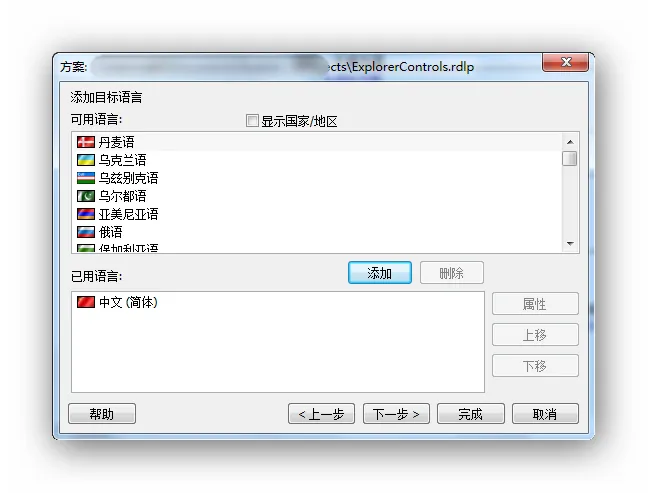
Task: Enable 显示国家/地区 checkbox
Action: point(252,121)
